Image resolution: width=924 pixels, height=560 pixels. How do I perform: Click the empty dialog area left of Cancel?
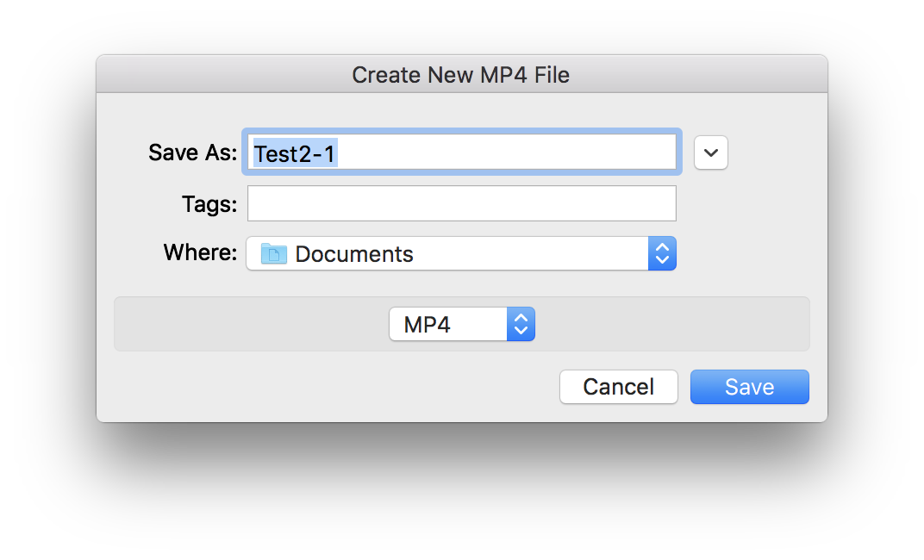(x=328, y=387)
